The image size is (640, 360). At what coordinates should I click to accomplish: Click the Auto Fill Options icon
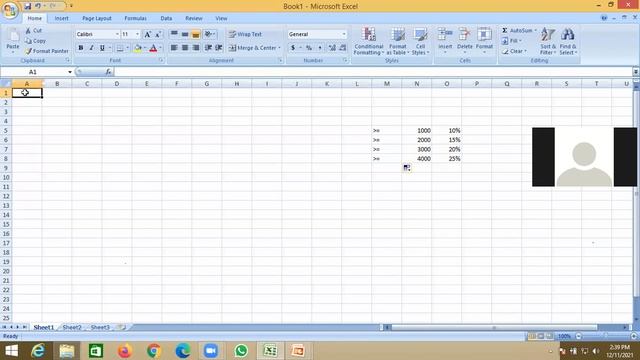(x=407, y=168)
